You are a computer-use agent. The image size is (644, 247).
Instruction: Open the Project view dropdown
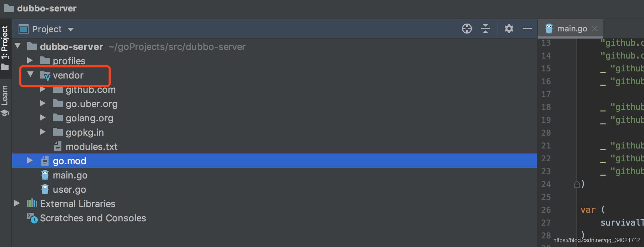(x=71, y=29)
